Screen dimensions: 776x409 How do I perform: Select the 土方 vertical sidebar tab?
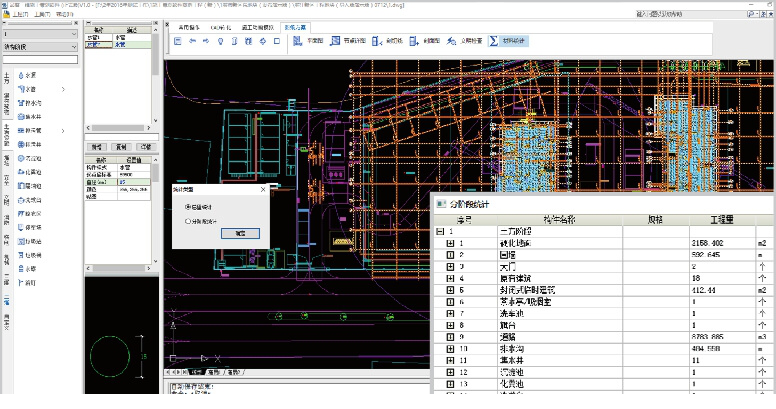[6, 78]
